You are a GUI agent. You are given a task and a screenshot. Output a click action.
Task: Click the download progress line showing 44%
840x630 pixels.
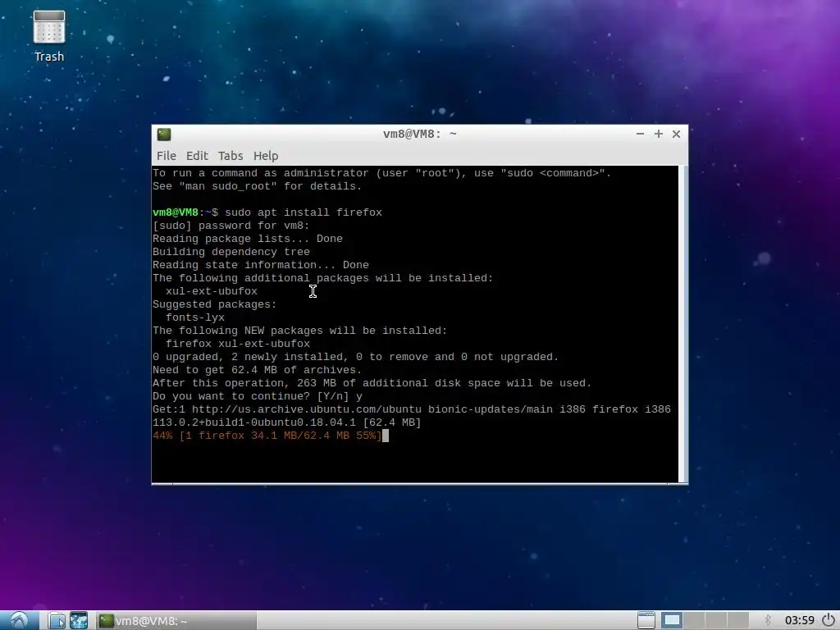267,436
